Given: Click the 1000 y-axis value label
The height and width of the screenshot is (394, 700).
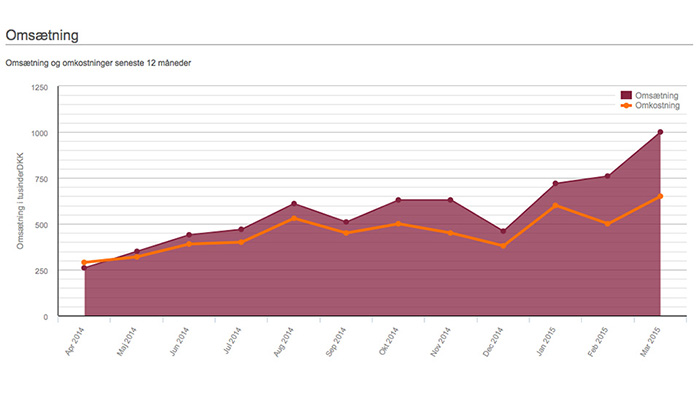Looking at the screenshot, I should 40,133.
